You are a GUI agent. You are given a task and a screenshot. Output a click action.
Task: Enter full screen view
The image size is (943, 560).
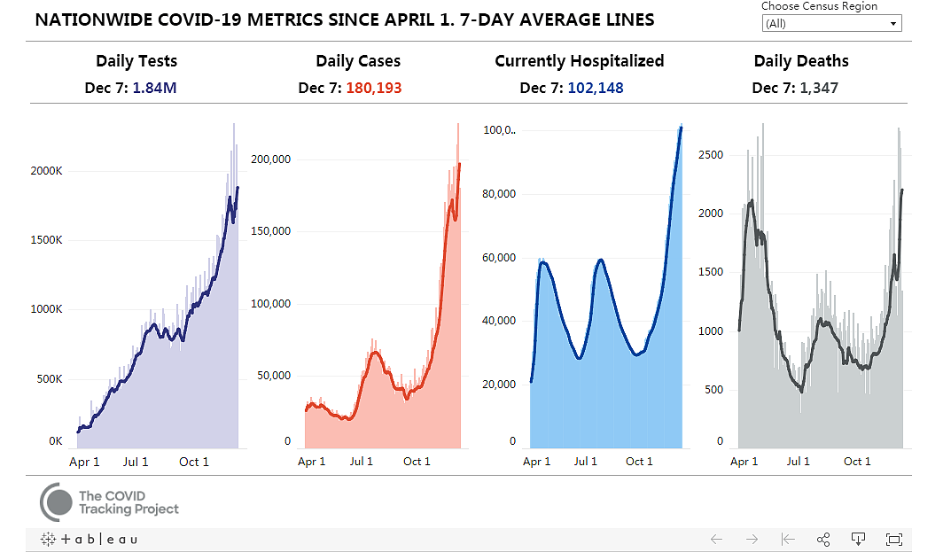(x=894, y=539)
